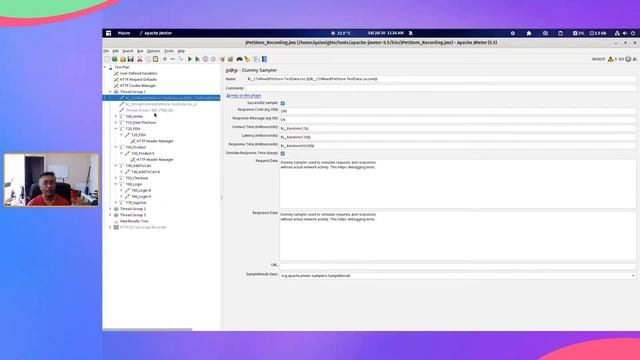Click inside the Request Data text area
The width and height of the screenshot is (640, 360).
point(458,184)
